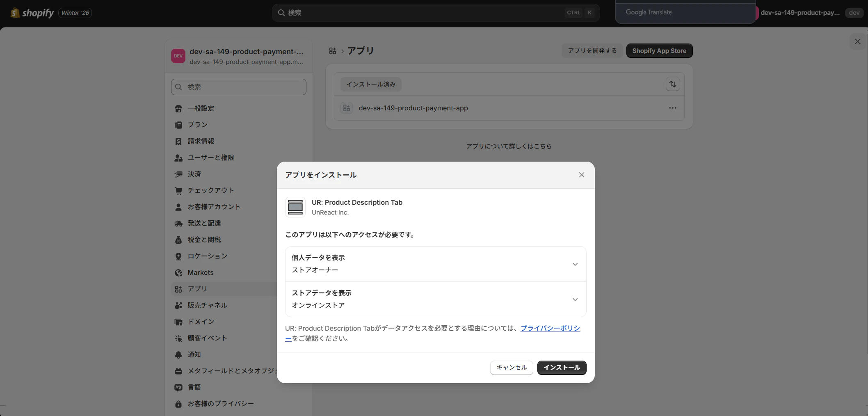
Task: Close the settings page with X icon
Action: point(857,41)
